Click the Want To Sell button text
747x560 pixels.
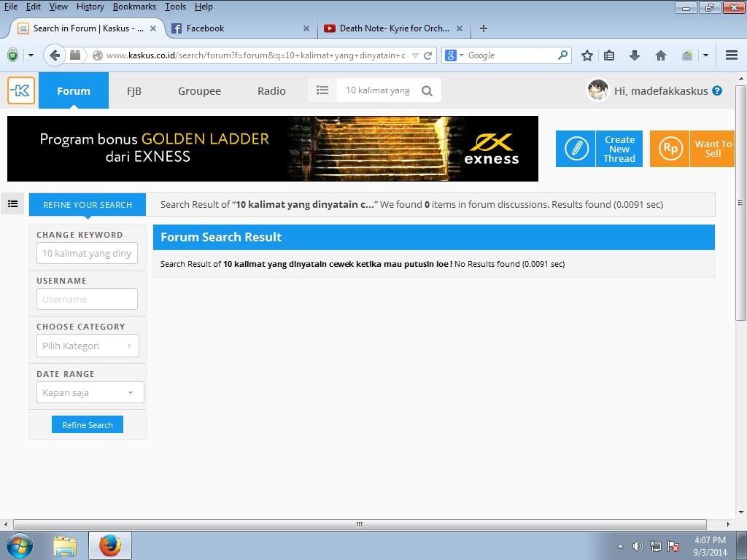click(713, 149)
